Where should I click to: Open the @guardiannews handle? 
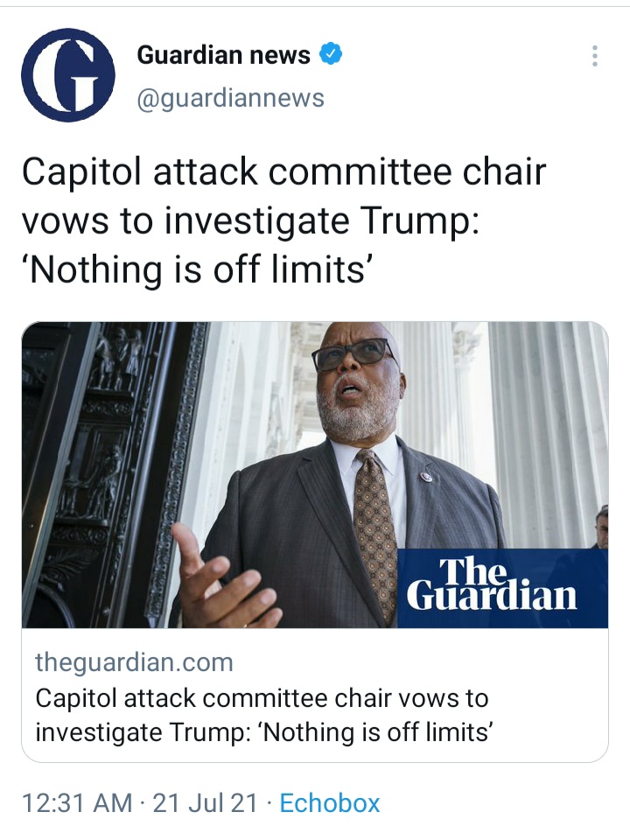point(230,98)
